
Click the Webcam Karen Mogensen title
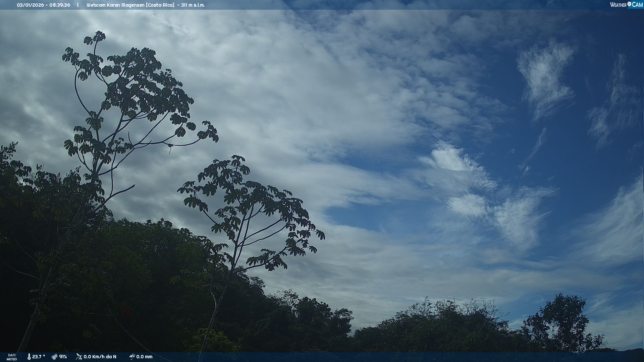click(116, 5)
